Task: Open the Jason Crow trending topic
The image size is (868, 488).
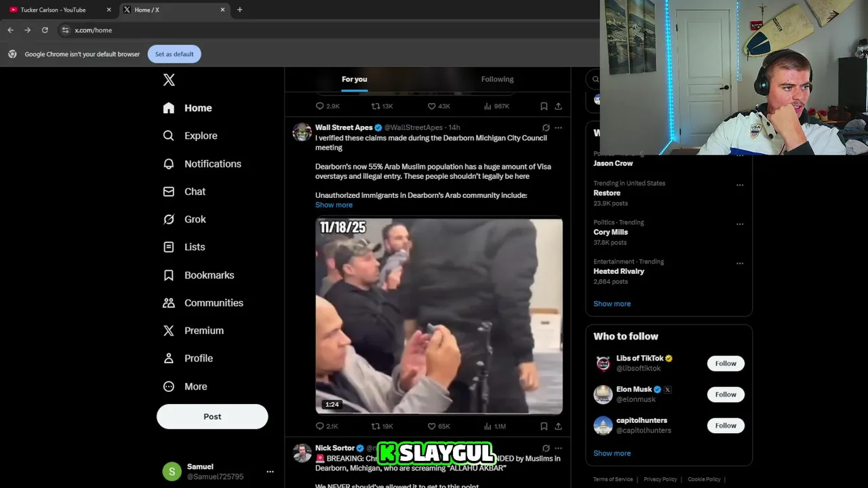Action: [x=613, y=163]
